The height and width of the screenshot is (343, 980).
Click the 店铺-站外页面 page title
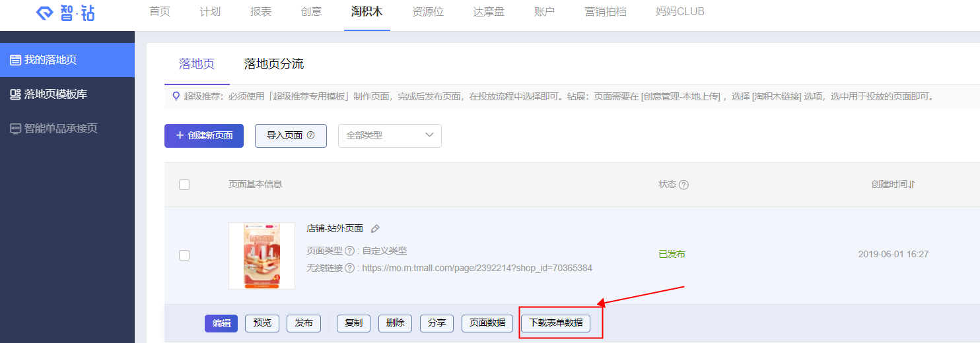(335, 228)
